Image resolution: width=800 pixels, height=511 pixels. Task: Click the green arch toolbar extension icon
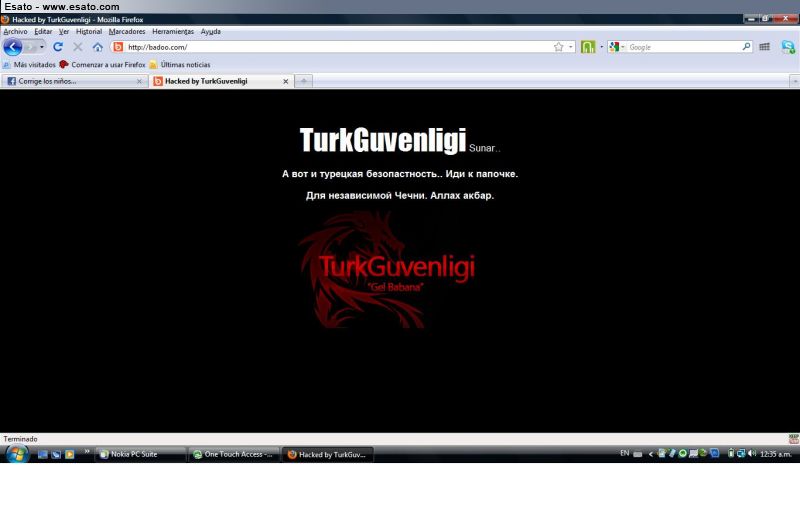click(588, 47)
